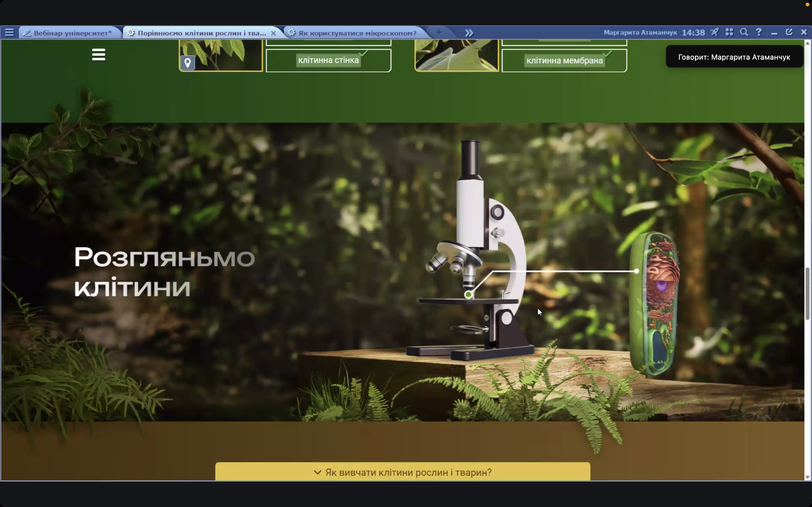Image resolution: width=812 pixels, height=507 pixels.
Task: Select the клітинна стінка answer box
Action: click(x=328, y=60)
